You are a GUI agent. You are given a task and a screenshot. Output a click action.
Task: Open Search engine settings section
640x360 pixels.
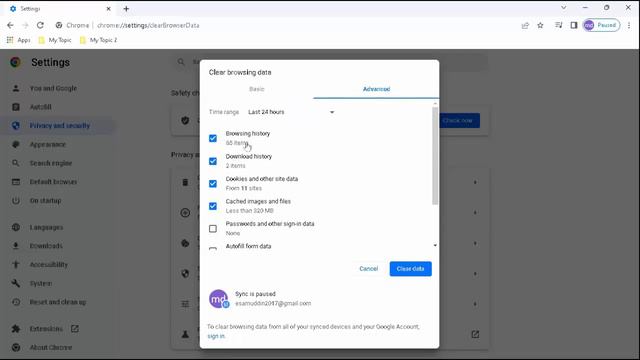(x=51, y=163)
